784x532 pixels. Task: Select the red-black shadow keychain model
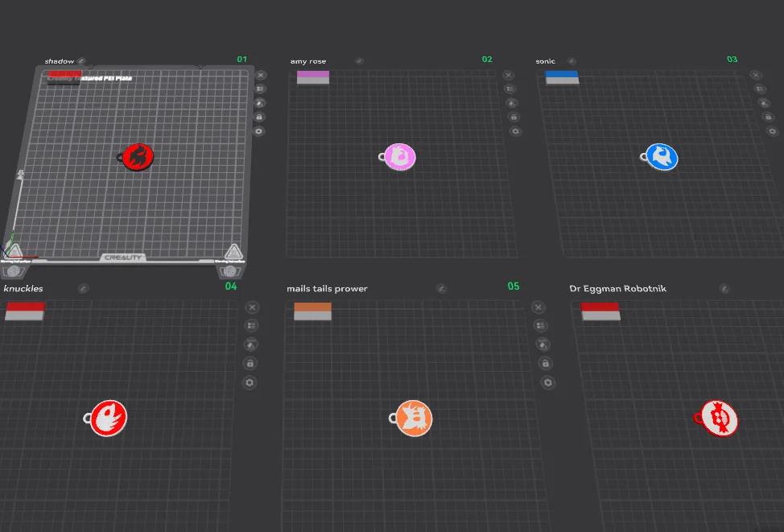click(137, 157)
